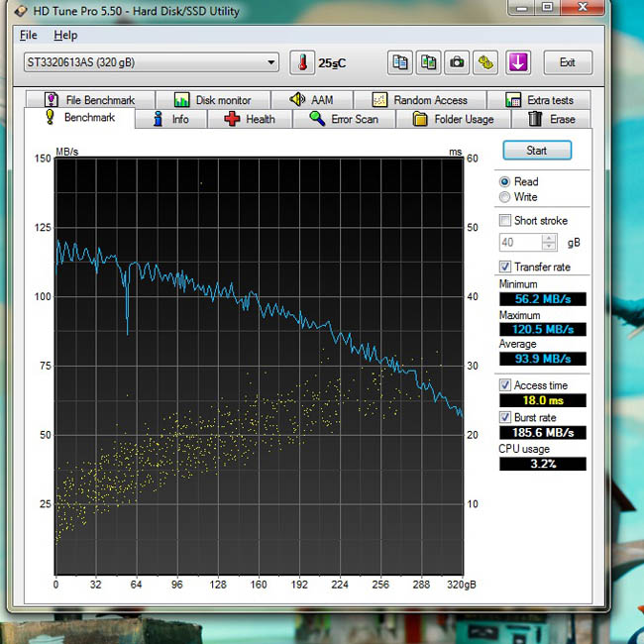Screen dimensions: 644x644
Task: Start the benchmark test
Action: coord(537,151)
